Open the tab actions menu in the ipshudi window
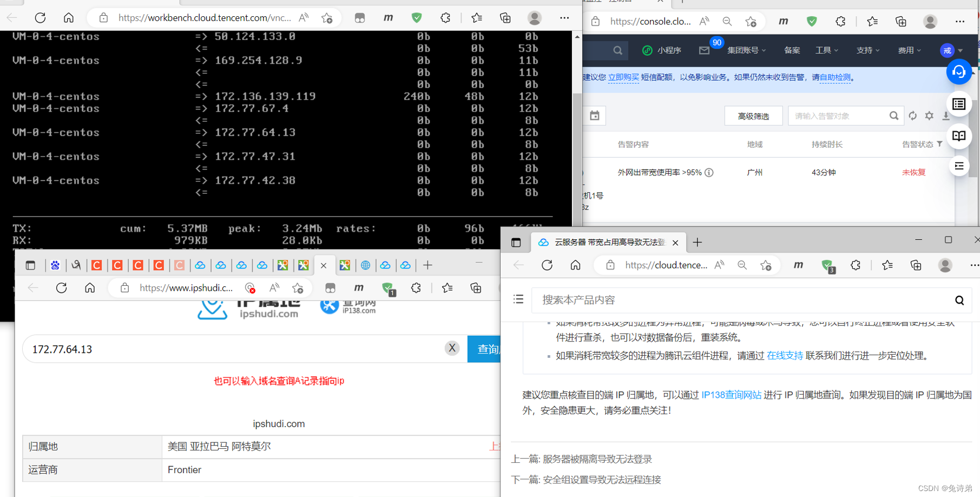 coord(30,265)
